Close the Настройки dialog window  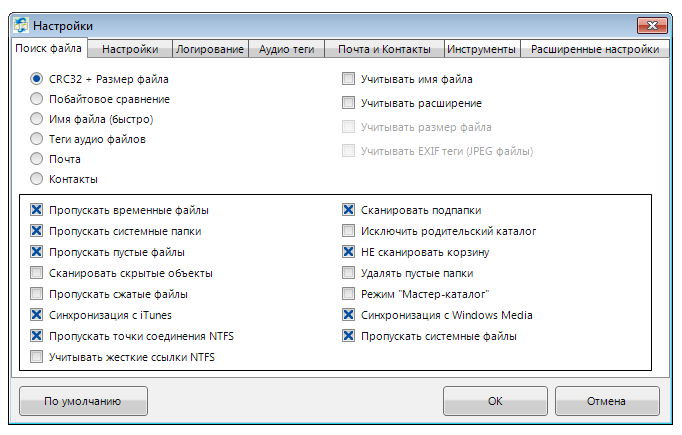[652, 26]
